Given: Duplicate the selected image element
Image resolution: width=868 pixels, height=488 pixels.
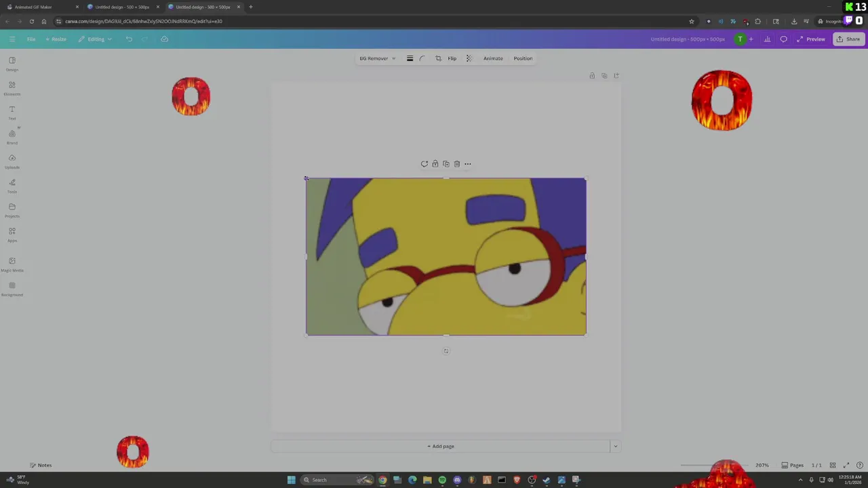Looking at the screenshot, I should point(446,164).
